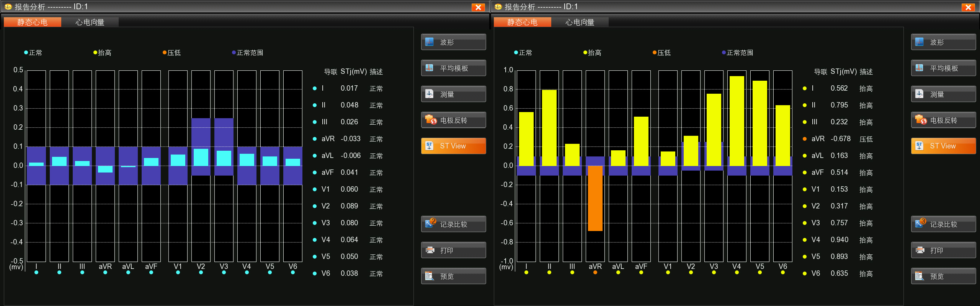Click the 抬高 yellow legend dot in right window
Viewport: 980px width, 306px height.
(585, 52)
